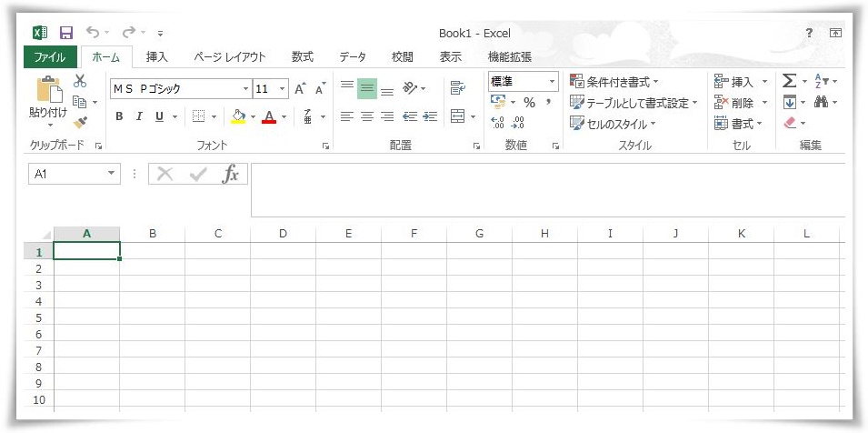Click the accounting number format icon

pyautogui.click(x=498, y=103)
